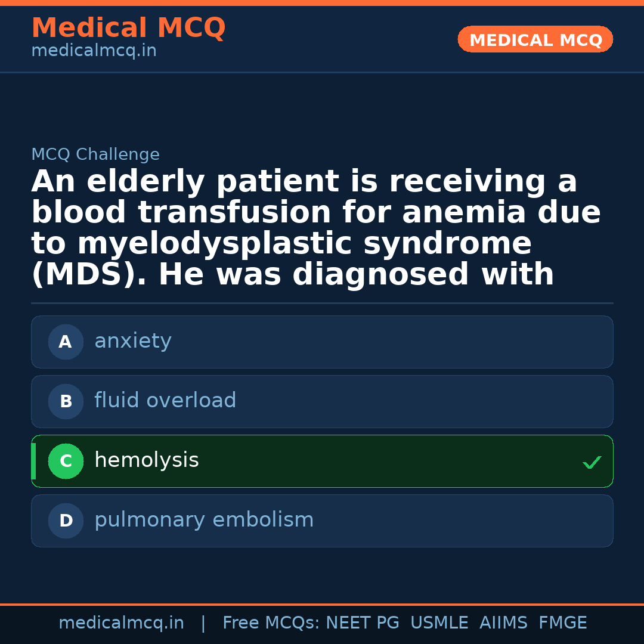
Task: Click the letter D circle icon
Action: 66,521
